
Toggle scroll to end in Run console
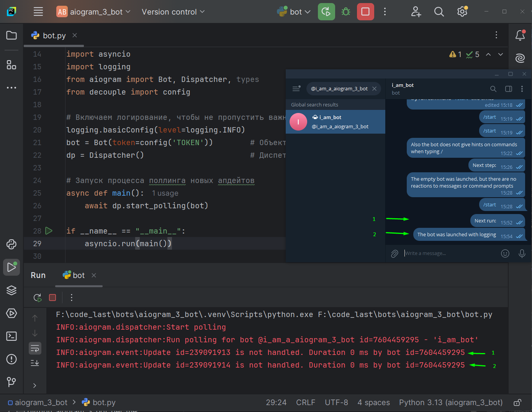[35, 363]
